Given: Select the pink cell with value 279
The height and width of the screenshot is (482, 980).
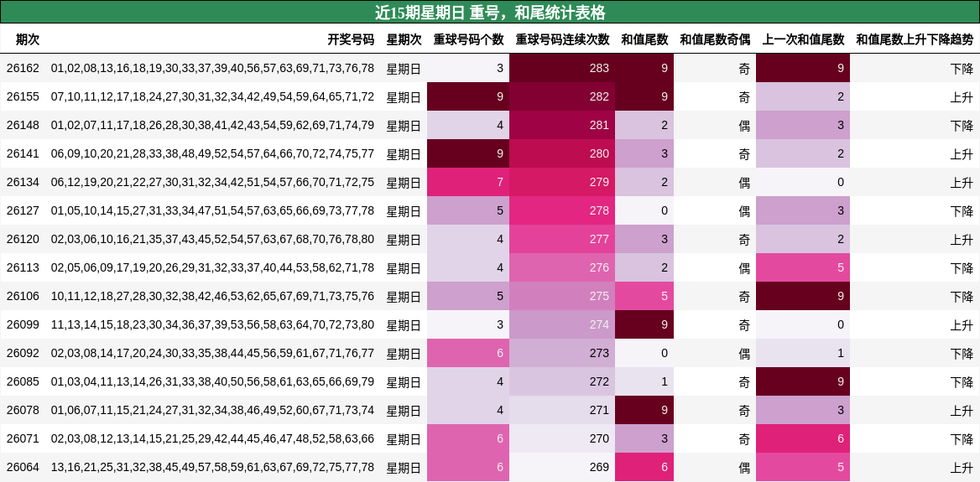Looking at the screenshot, I should click(562, 182).
